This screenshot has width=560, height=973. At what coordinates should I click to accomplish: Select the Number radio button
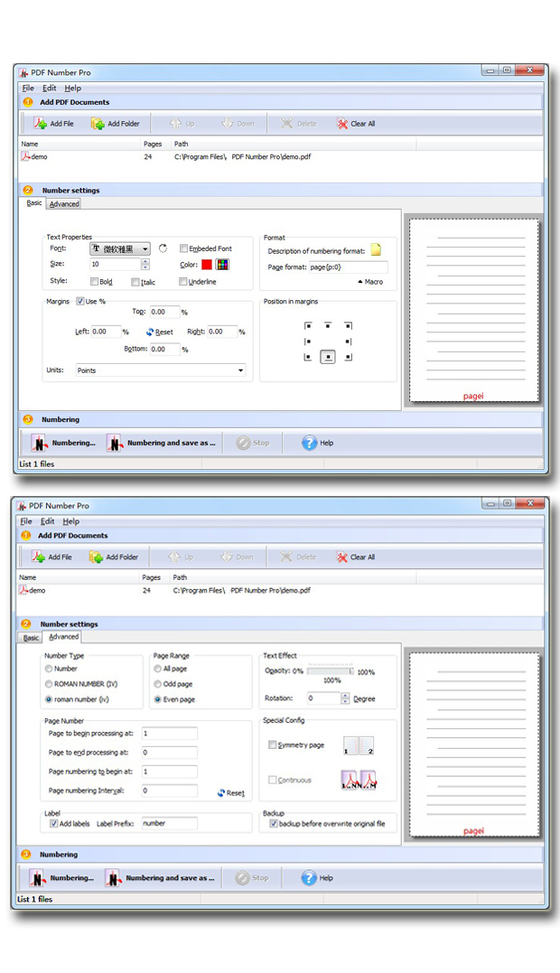49,669
